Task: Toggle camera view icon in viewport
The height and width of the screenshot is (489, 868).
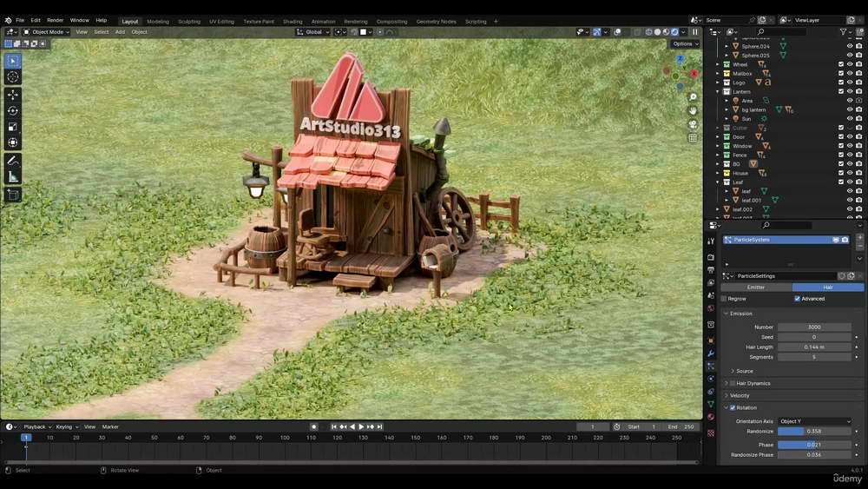Action: tap(693, 124)
